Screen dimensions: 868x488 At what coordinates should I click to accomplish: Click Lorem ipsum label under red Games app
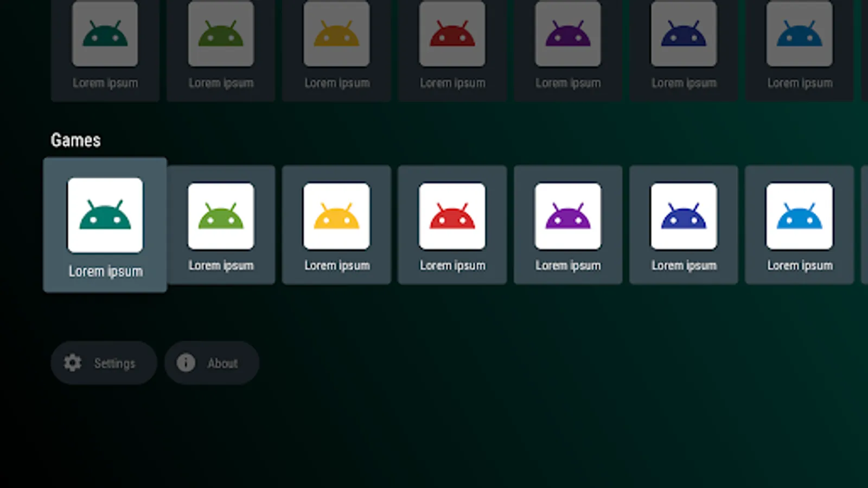(452, 265)
